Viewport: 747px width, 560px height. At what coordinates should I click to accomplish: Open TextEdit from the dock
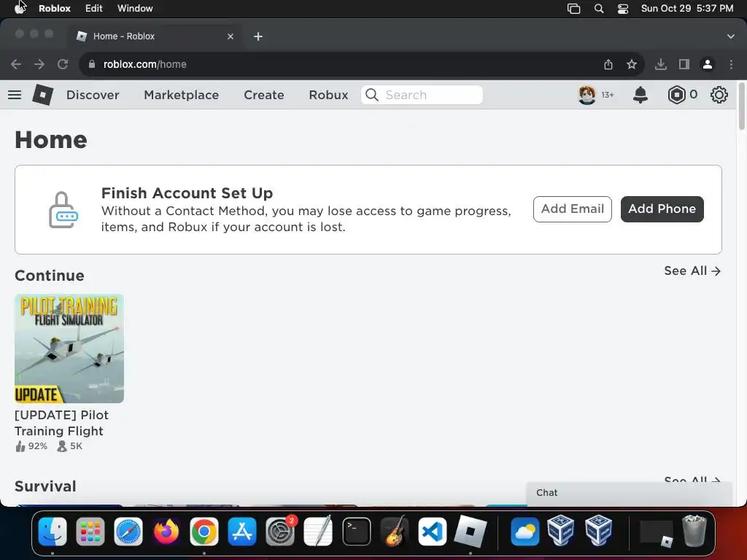click(318, 532)
